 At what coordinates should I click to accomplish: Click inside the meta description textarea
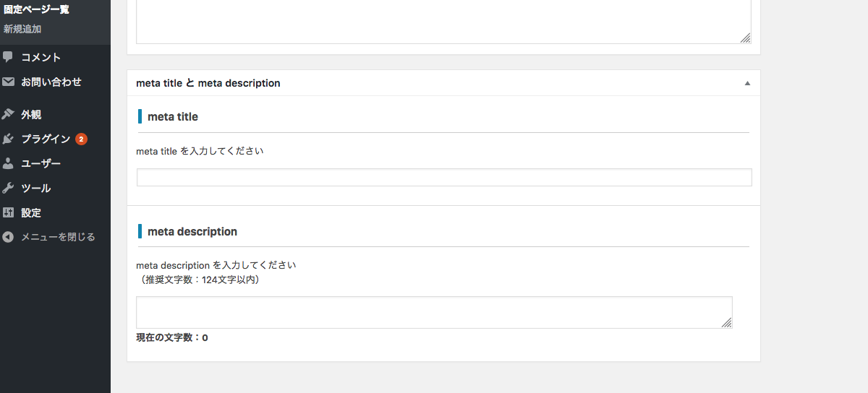434,312
